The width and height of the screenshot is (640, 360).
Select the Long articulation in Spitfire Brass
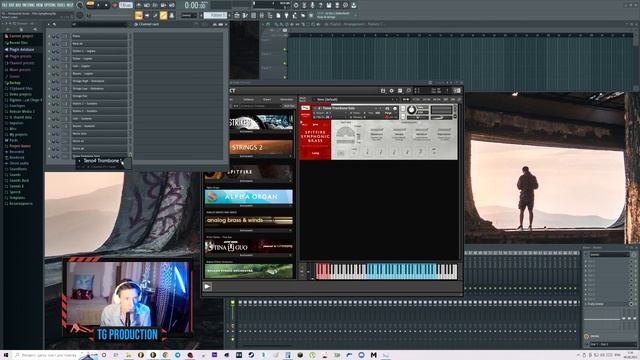315,153
